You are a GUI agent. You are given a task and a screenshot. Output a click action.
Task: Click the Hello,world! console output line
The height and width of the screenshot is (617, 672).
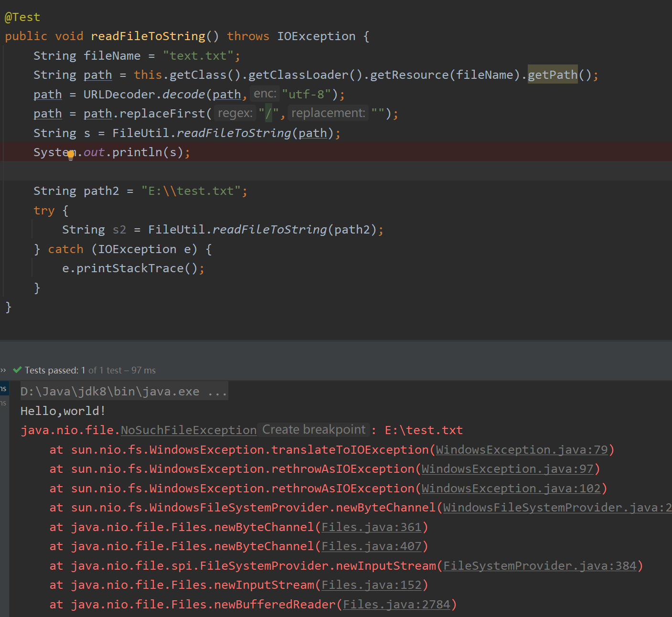(63, 411)
